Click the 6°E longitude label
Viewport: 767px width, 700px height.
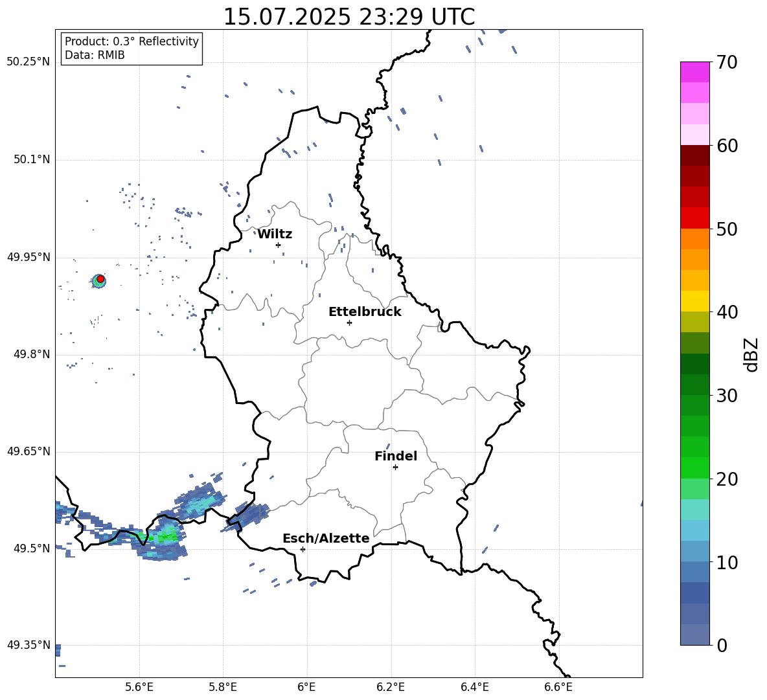[306, 687]
